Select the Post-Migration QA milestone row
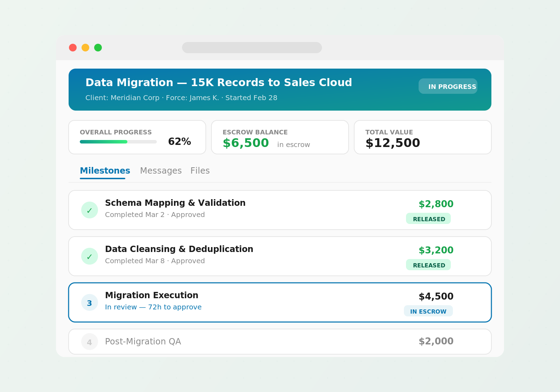 (x=280, y=342)
